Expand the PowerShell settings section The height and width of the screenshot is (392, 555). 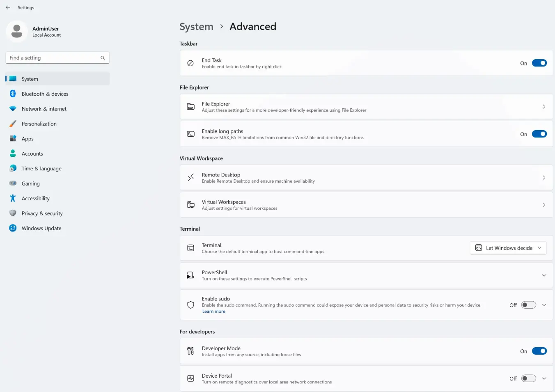(x=544, y=275)
